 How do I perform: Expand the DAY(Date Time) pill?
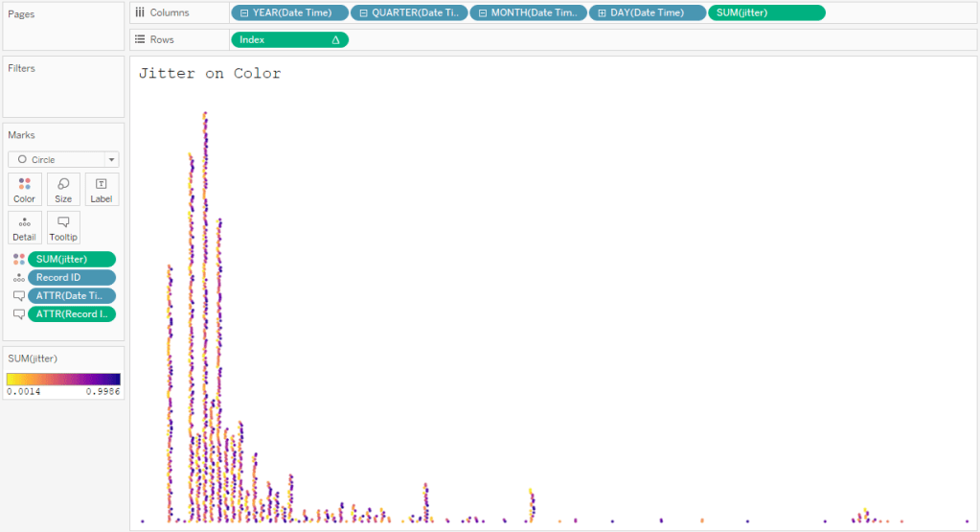coord(602,12)
